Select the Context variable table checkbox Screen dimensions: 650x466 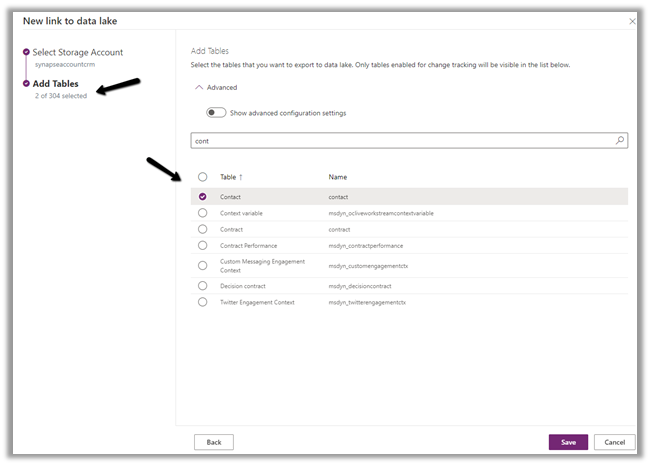tap(203, 213)
